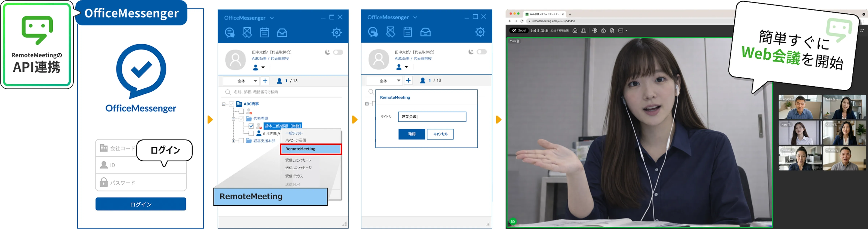The width and height of the screenshot is (868, 229).
Task: Click profile avatar in context-menu OfficeMessenger window
Action: pos(235,60)
